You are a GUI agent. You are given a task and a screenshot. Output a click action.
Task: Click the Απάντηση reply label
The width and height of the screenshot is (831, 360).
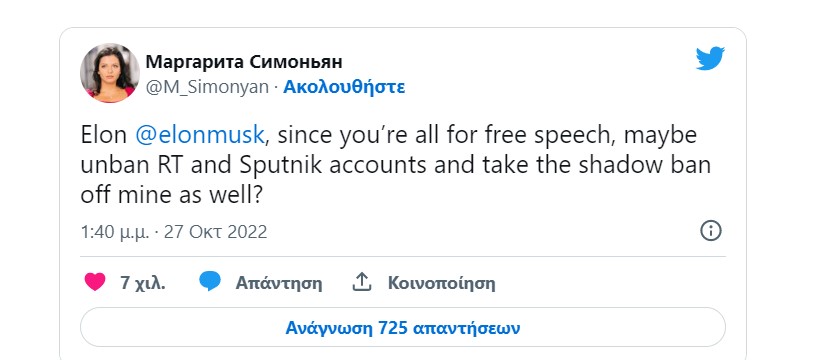coord(279,283)
